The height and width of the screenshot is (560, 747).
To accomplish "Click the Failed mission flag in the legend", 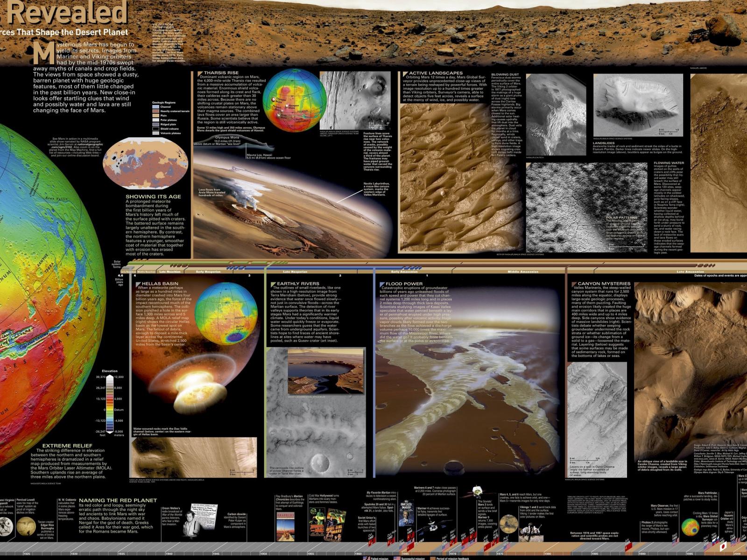I will [366, 558].
